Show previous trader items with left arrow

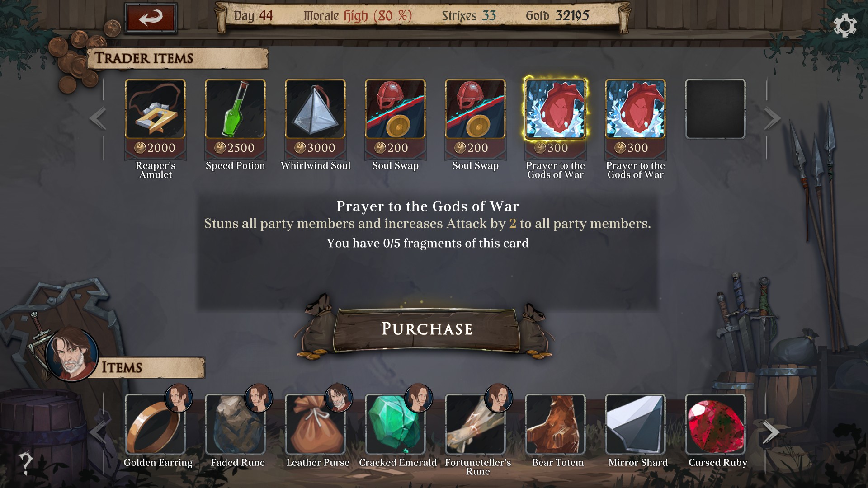pyautogui.click(x=98, y=118)
